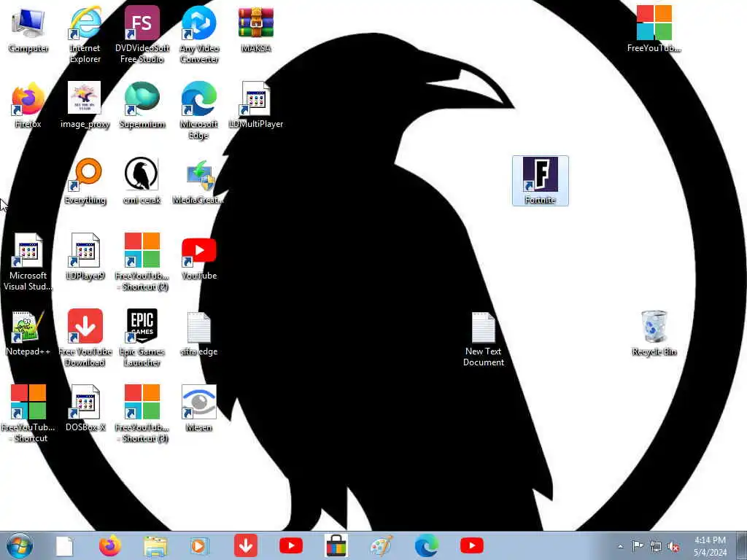This screenshot has height=560, width=747.
Task: Select the Mesen emulator shortcut
Action: [x=199, y=408]
